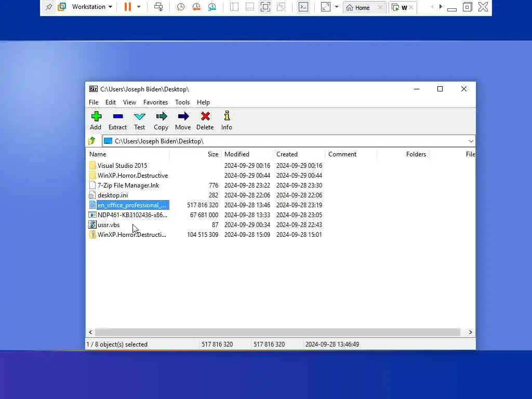The width and height of the screenshot is (532, 399).
Task: Open the Favorites menu
Action: point(155,102)
